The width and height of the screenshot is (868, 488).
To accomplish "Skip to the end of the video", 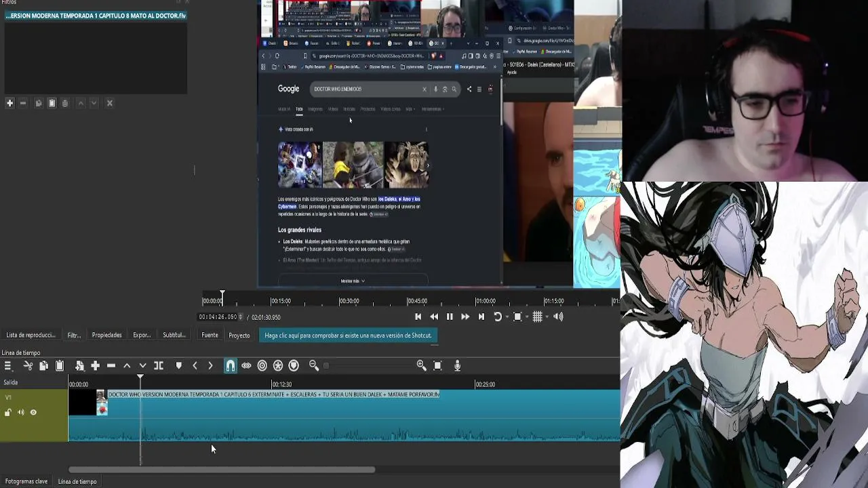I will tap(481, 317).
